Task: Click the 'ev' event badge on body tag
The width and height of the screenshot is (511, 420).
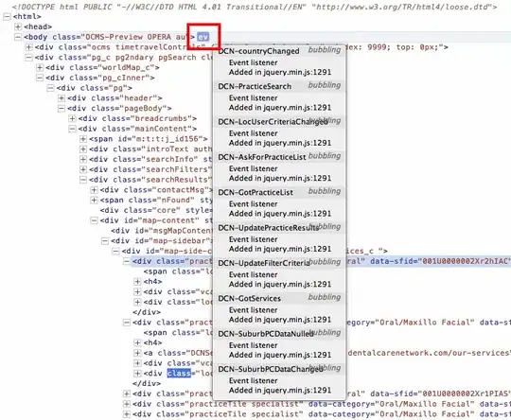Action: tap(203, 37)
